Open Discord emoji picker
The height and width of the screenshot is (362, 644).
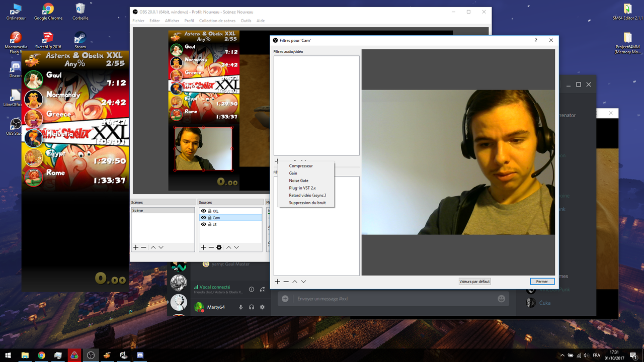click(501, 299)
